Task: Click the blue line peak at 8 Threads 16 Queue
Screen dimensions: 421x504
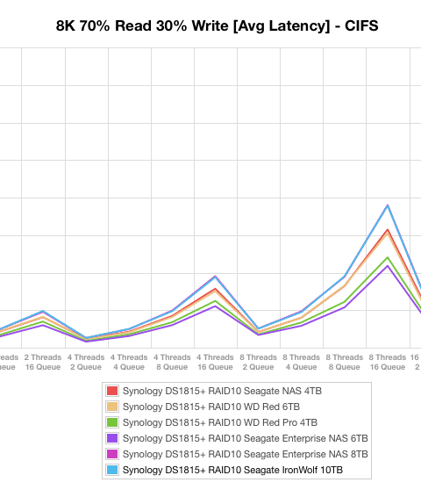Action: [388, 205]
